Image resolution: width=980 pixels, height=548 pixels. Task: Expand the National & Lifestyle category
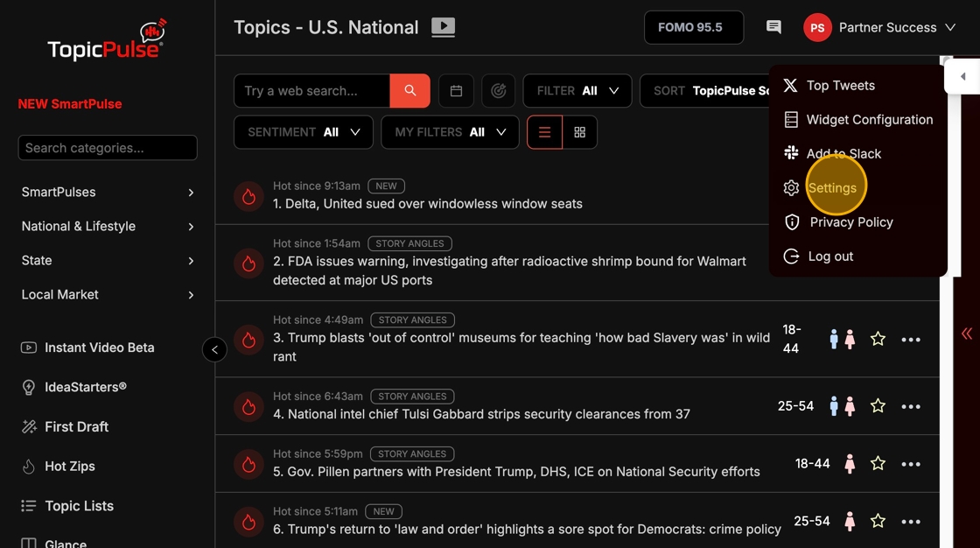pos(108,227)
